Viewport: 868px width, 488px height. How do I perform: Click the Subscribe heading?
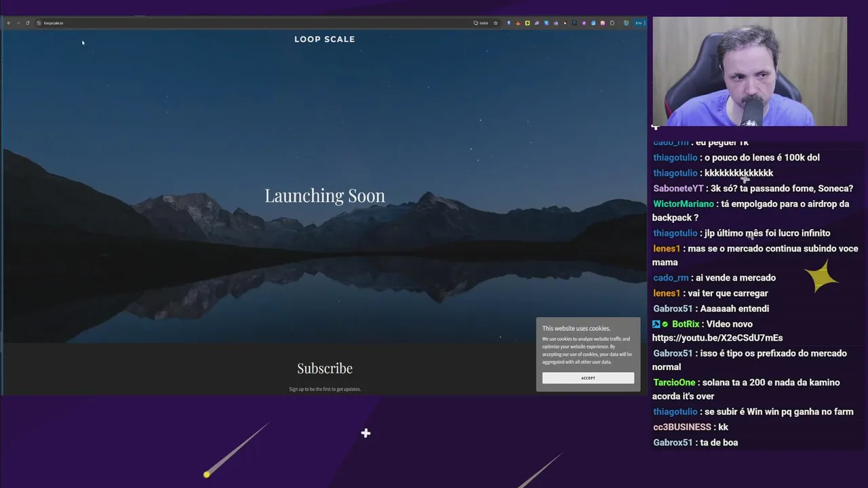click(325, 368)
